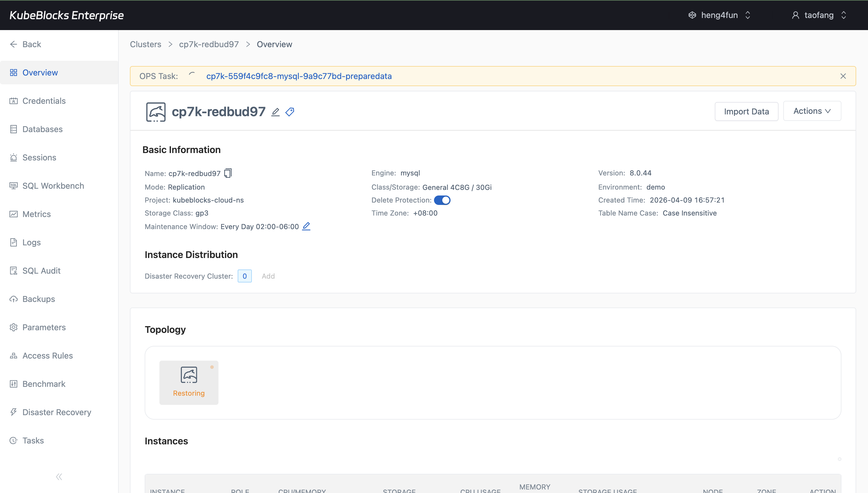Image resolution: width=868 pixels, height=493 pixels.
Task: Click the Import Data button
Action: click(x=746, y=111)
